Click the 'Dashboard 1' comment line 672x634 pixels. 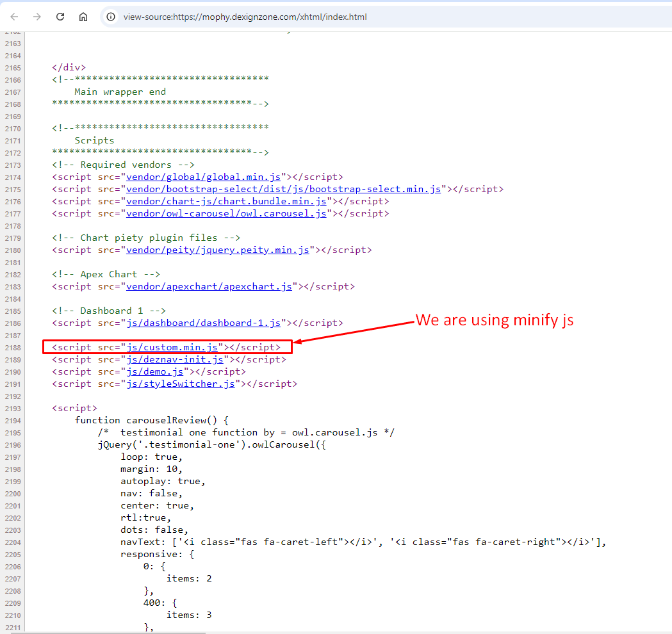pyautogui.click(x=109, y=311)
